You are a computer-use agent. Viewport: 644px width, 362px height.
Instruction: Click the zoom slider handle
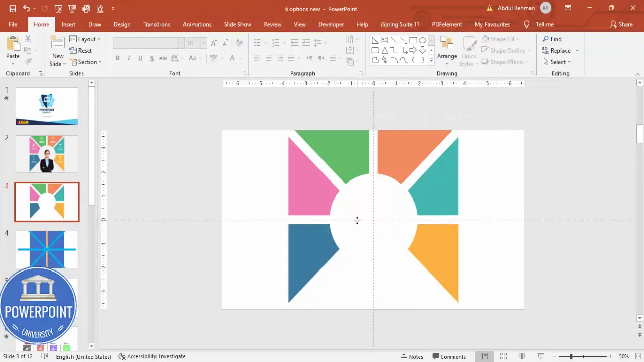(x=571, y=356)
